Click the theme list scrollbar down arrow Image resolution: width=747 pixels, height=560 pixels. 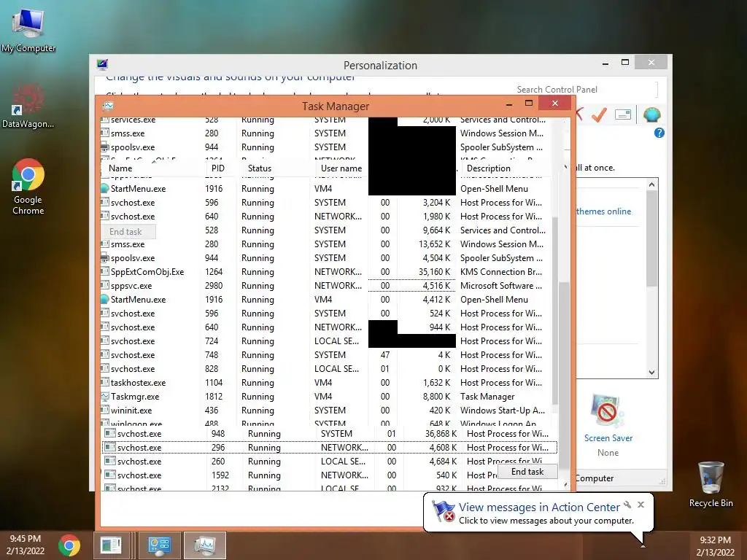(651, 373)
